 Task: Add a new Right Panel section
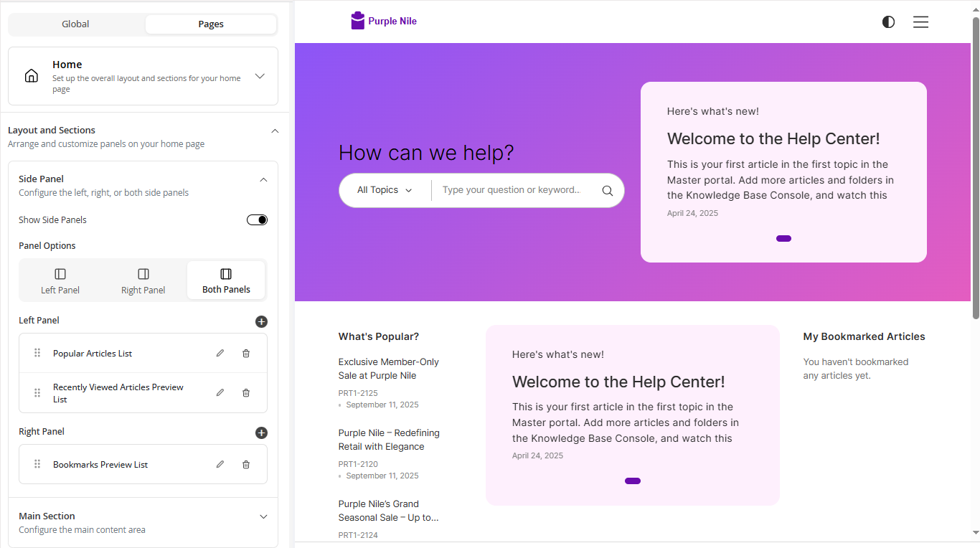(261, 433)
